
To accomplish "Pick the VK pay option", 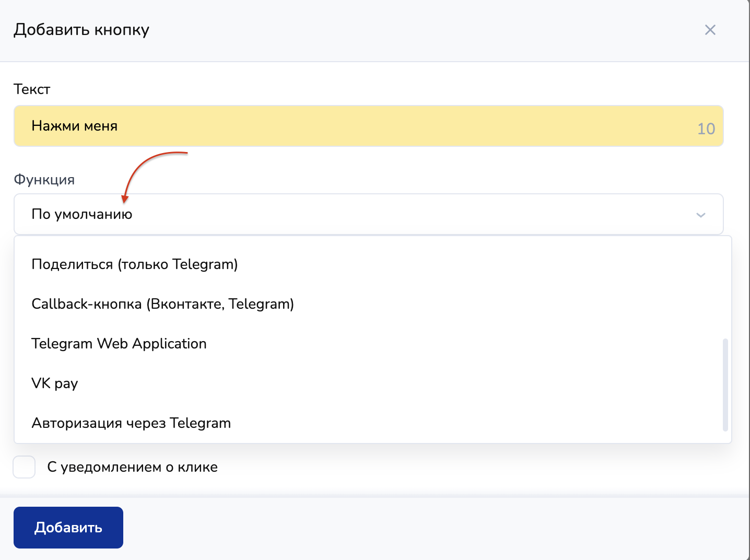I will [x=55, y=383].
